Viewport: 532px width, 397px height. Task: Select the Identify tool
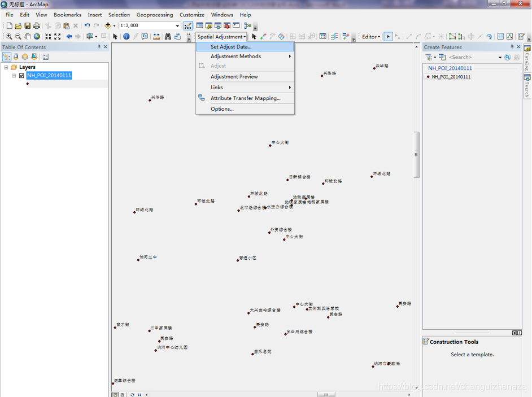pyautogui.click(x=126, y=36)
